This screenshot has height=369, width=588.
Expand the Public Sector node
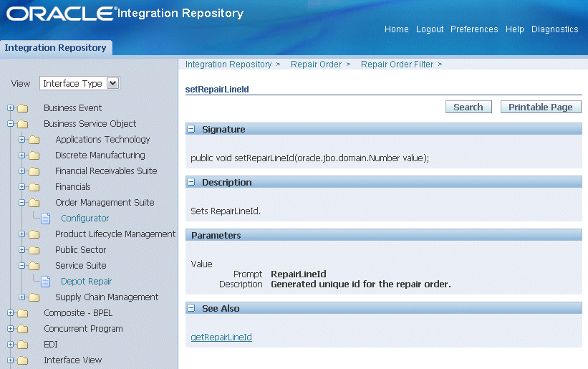pyautogui.click(x=21, y=250)
